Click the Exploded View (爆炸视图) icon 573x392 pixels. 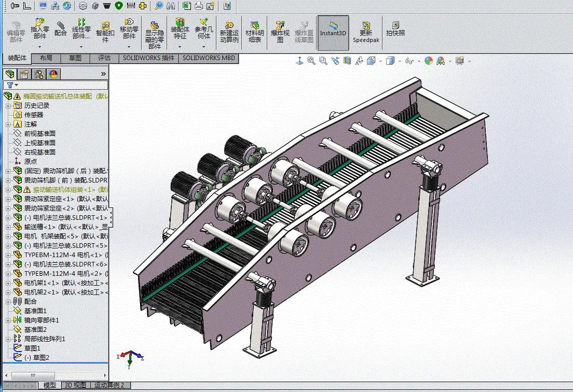280,25
